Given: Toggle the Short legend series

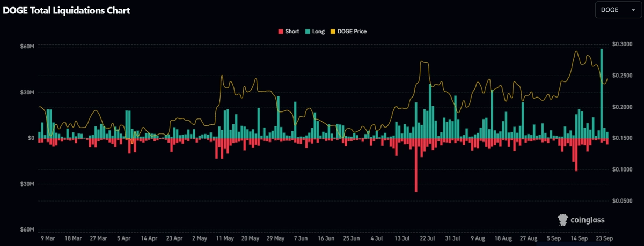Looking at the screenshot, I should pos(288,32).
